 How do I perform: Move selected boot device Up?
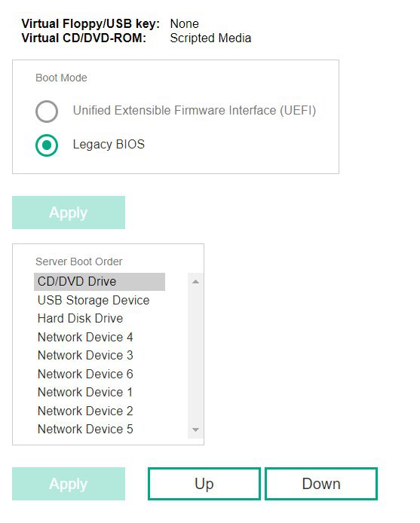tap(204, 484)
